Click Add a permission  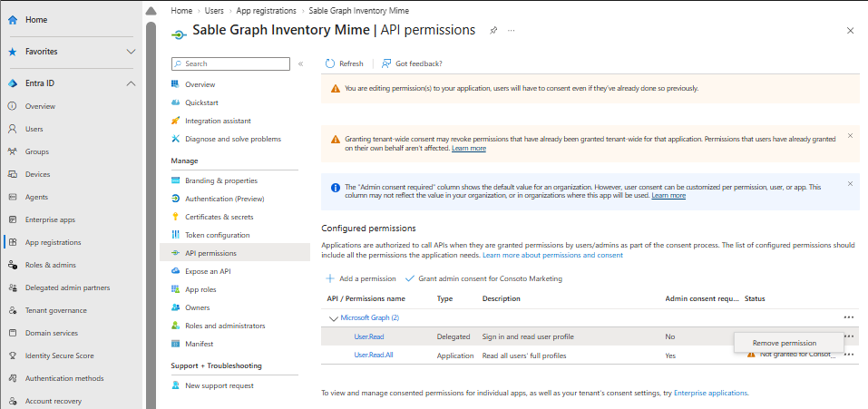pyautogui.click(x=361, y=279)
